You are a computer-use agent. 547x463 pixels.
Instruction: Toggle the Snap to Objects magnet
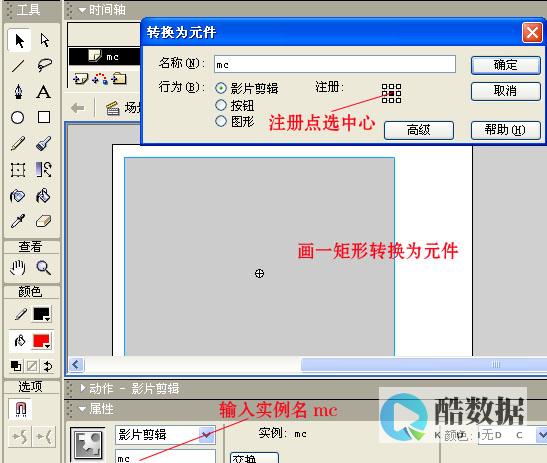21,409
